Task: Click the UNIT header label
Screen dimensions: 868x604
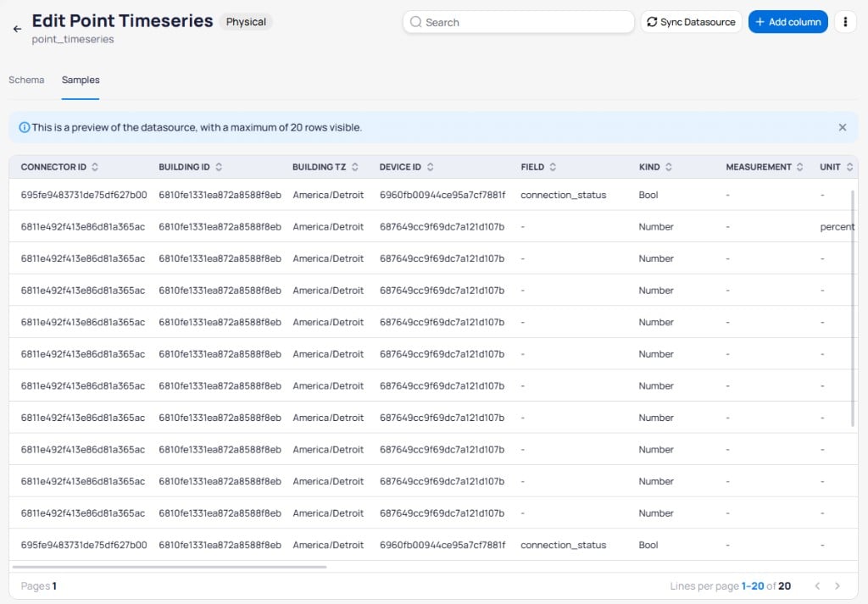Action: [x=830, y=167]
